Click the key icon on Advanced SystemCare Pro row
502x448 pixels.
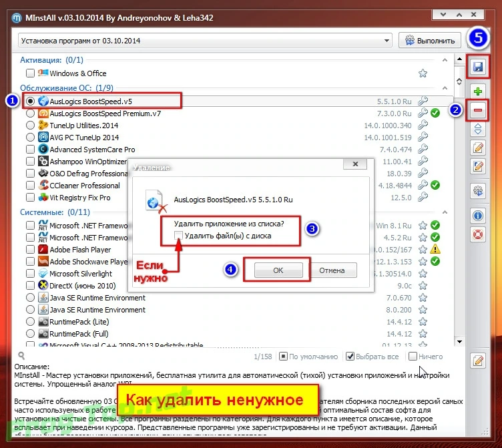423,150
